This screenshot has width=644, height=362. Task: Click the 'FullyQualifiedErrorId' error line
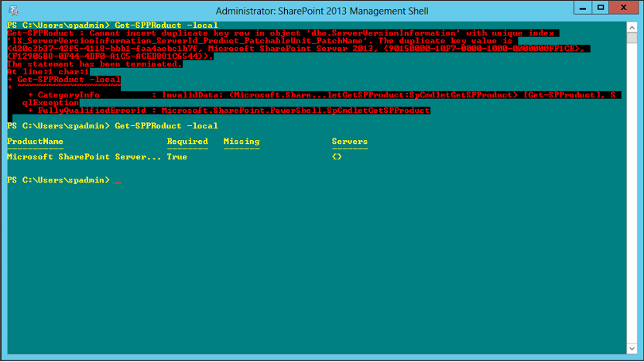pyautogui.click(x=229, y=111)
